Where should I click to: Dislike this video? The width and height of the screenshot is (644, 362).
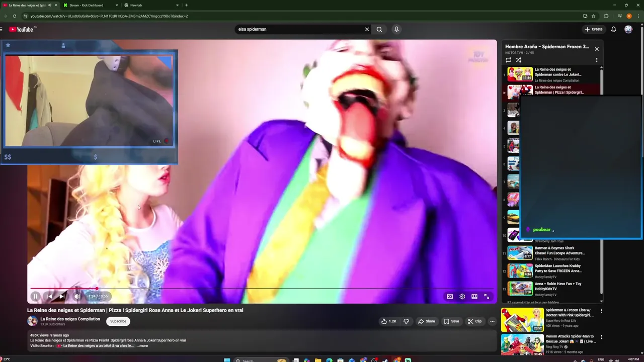coord(406,321)
